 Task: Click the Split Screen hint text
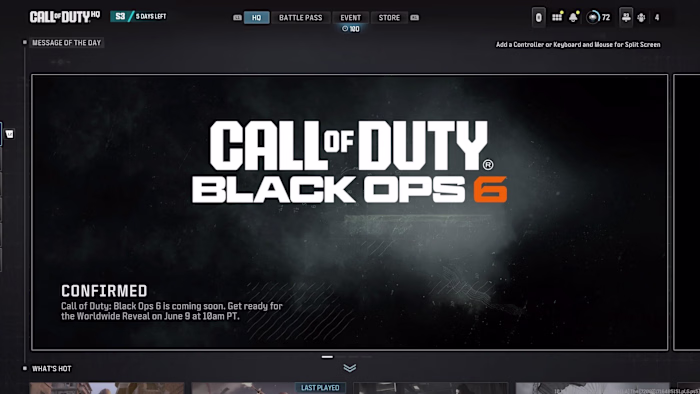(578, 45)
